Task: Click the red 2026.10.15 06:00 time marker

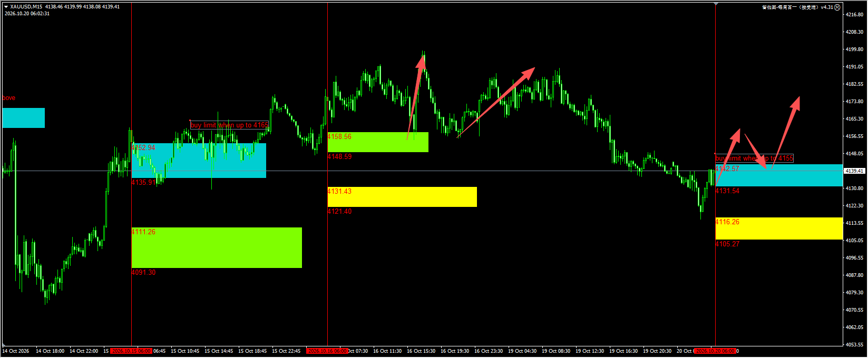Action: 131,351
